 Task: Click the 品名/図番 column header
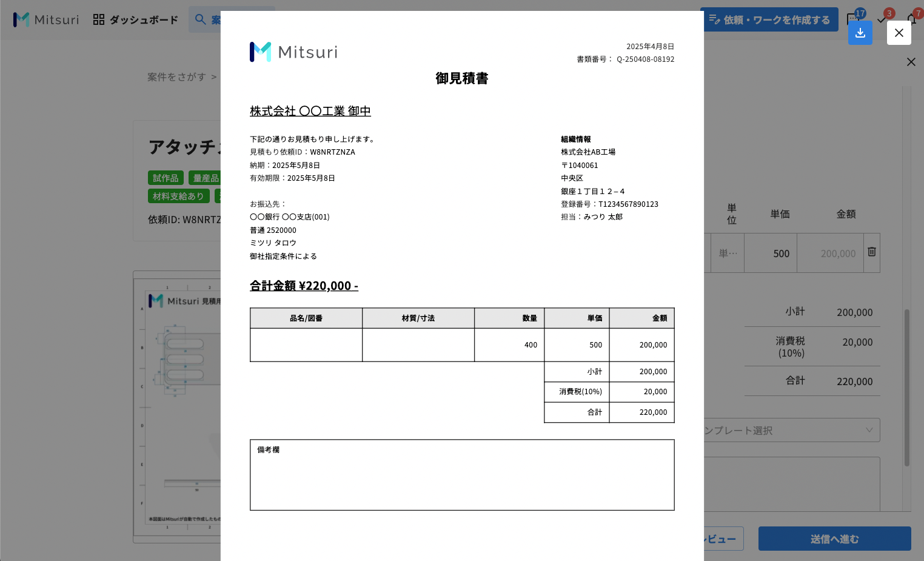(x=306, y=318)
